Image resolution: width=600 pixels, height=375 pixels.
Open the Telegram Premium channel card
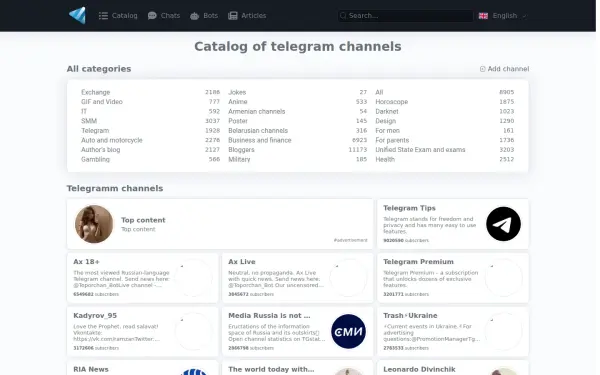[453, 278]
